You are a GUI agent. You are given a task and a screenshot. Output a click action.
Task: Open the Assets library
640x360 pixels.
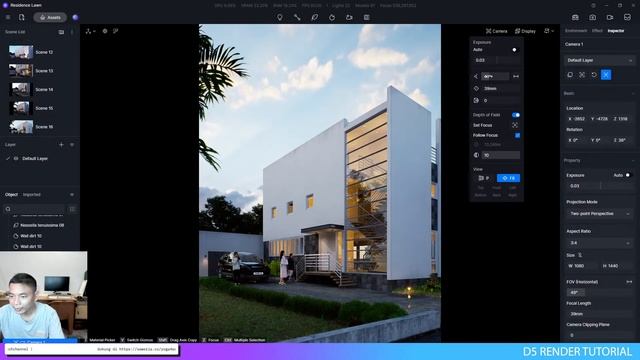coord(50,18)
